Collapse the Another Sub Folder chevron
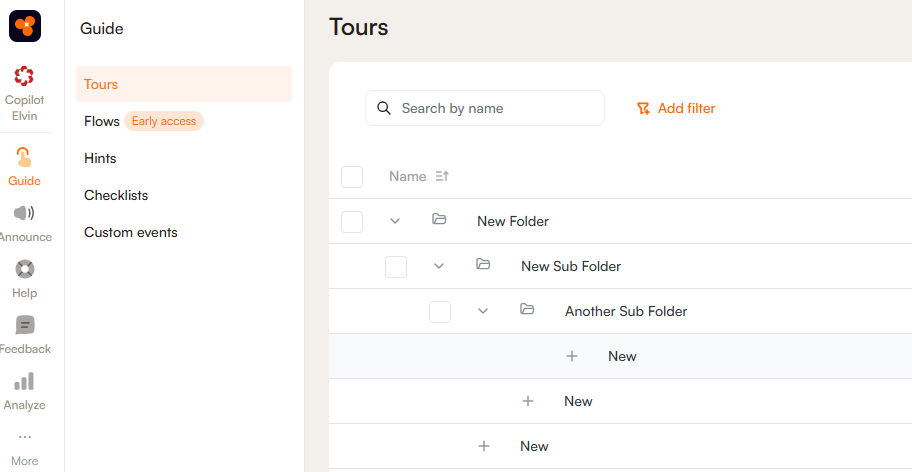Image resolution: width=912 pixels, height=472 pixels. pos(483,311)
